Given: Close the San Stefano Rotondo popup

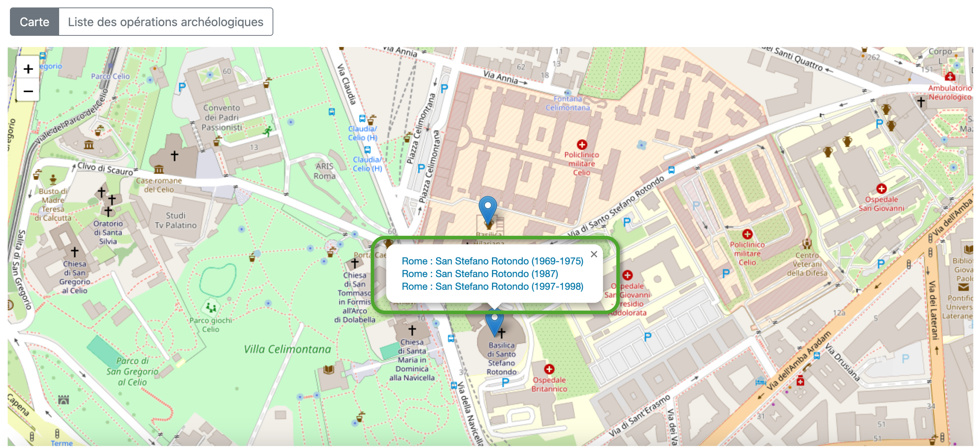Looking at the screenshot, I should tap(594, 254).
